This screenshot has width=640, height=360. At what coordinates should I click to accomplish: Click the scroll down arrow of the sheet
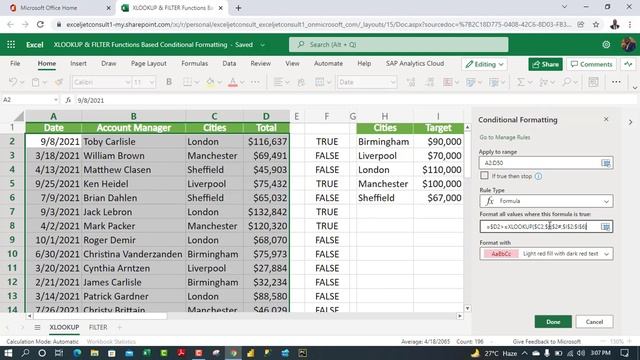pos(467,309)
